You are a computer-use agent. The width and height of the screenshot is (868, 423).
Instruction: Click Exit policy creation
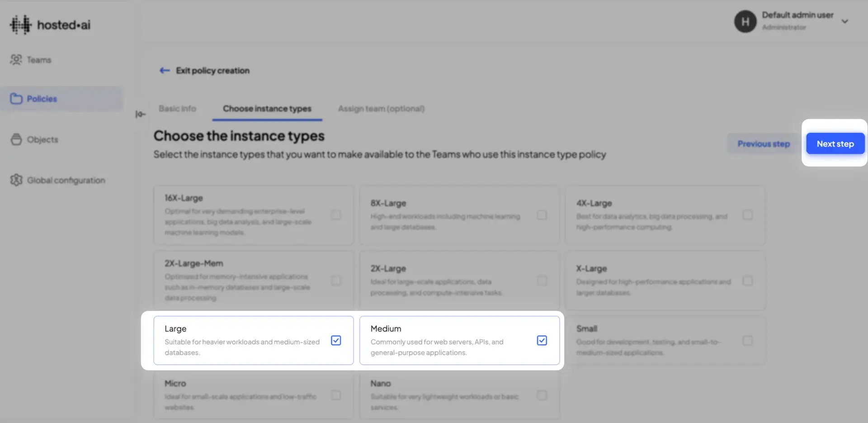[213, 70]
